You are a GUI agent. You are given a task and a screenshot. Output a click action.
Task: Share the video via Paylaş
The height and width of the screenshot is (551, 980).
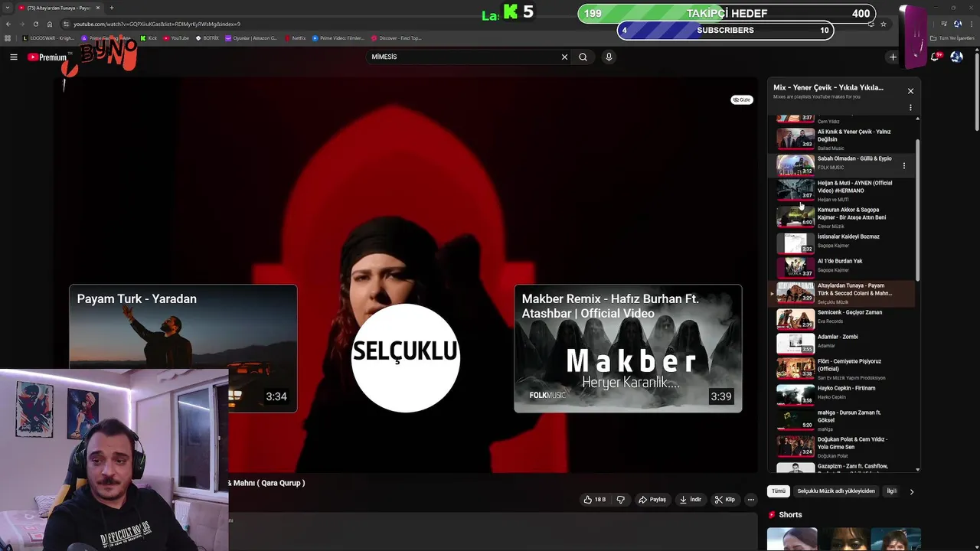click(x=652, y=500)
